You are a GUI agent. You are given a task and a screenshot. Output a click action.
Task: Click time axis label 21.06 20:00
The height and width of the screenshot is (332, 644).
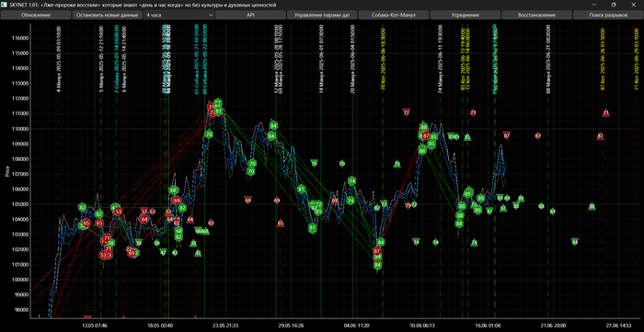(x=552, y=326)
